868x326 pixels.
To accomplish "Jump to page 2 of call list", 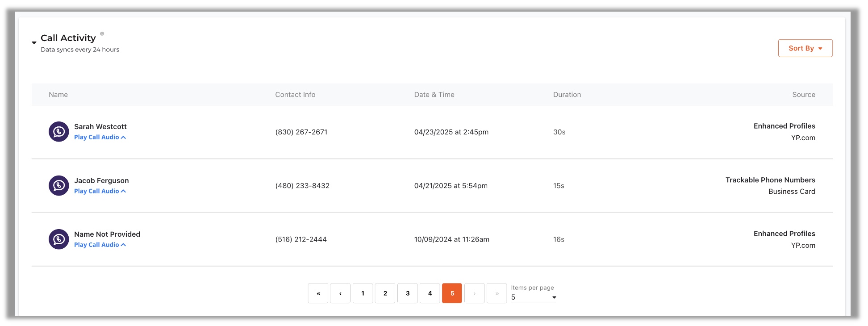I will pos(385,293).
